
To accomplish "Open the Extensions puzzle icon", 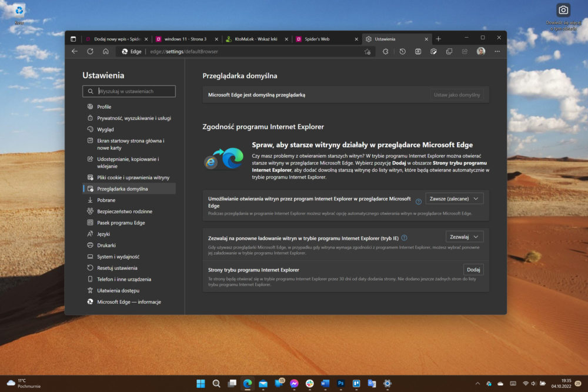I will 385,52.
